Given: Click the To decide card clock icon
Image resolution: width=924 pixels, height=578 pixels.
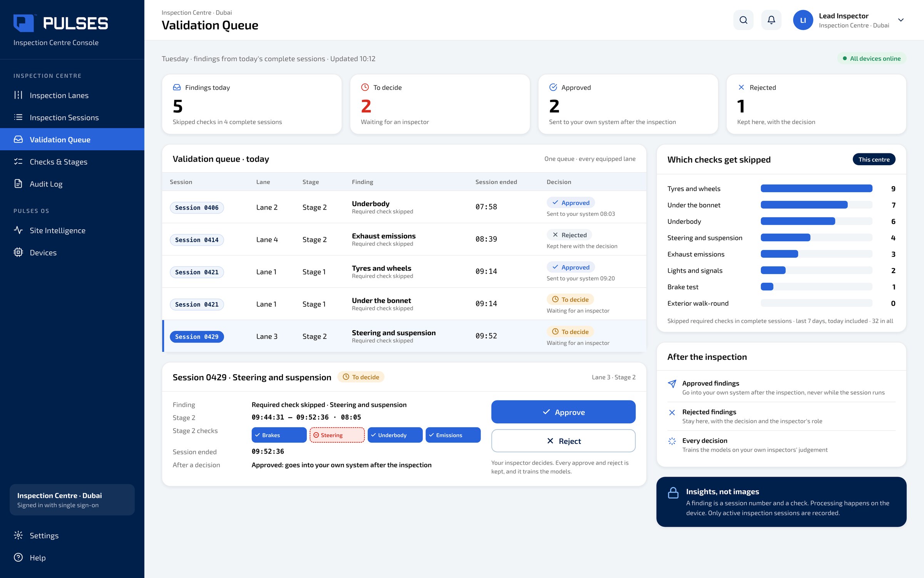Looking at the screenshot, I should pyautogui.click(x=365, y=87).
